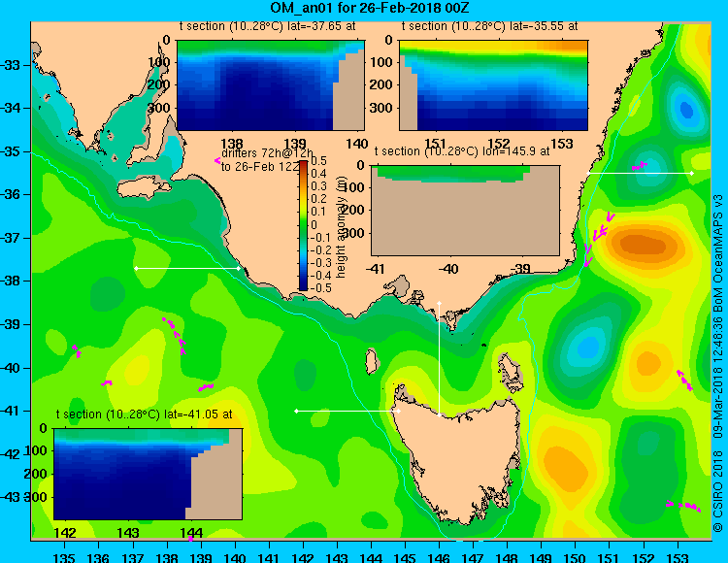This screenshot has height=563, width=728.
Task: Open the lat=-37.65 temperature section inset
Action: [x=271, y=85]
